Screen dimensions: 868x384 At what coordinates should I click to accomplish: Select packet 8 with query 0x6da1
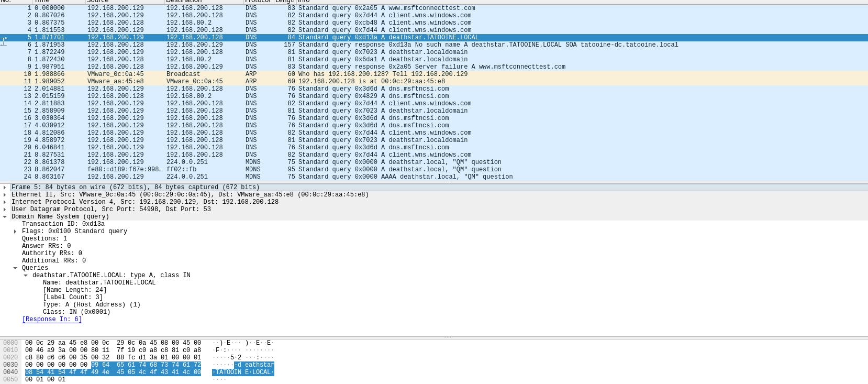click(434, 60)
